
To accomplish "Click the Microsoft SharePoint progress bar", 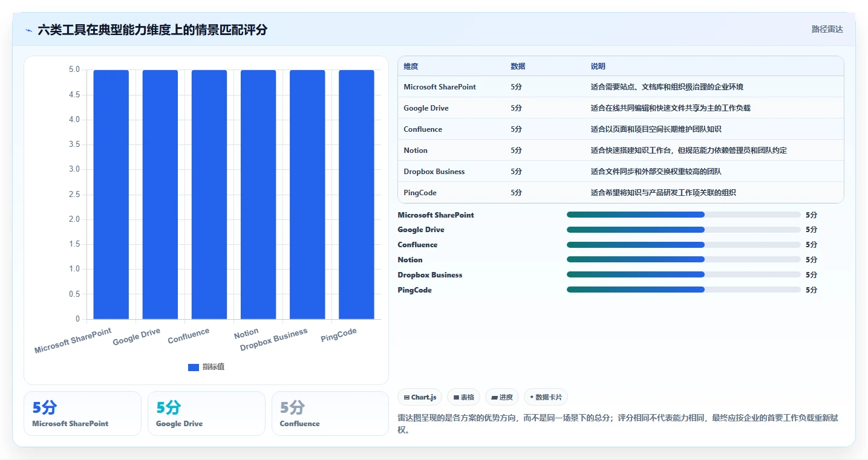I will (684, 215).
